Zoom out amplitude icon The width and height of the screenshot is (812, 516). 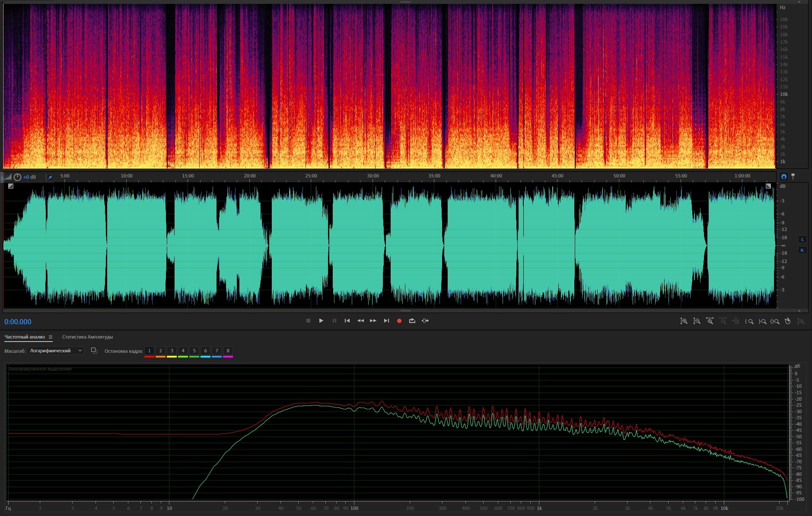click(x=697, y=321)
